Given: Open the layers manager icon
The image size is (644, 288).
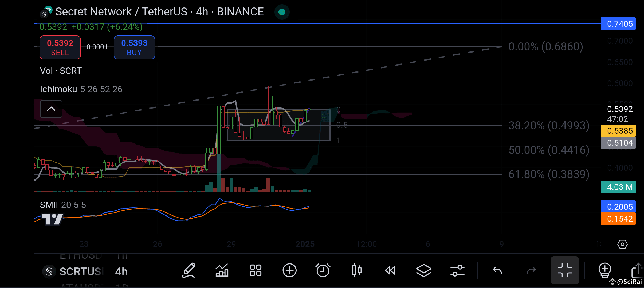Looking at the screenshot, I should [424, 270].
